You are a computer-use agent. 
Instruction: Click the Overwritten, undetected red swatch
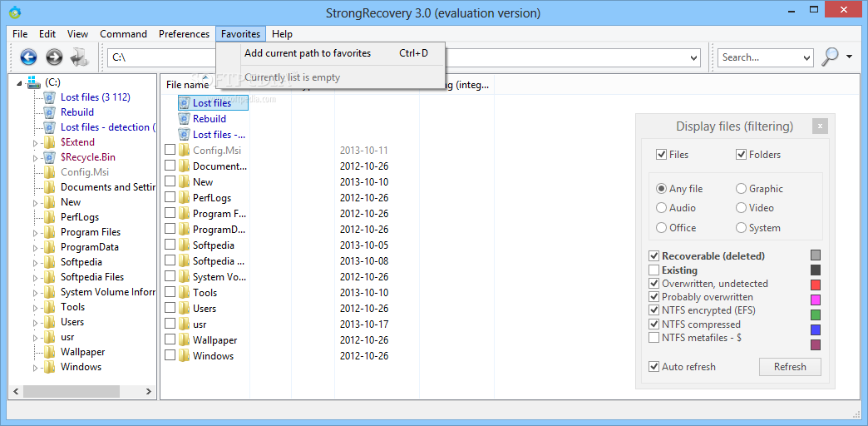[x=816, y=285]
